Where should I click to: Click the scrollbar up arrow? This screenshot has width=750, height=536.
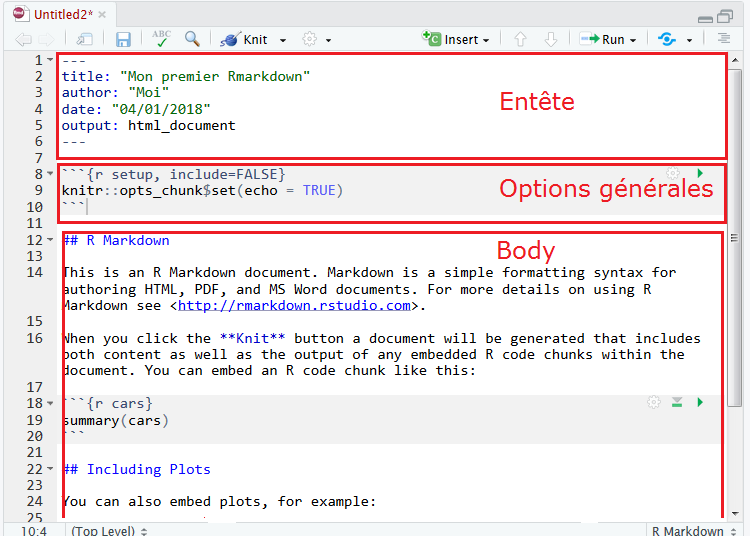[735, 60]
